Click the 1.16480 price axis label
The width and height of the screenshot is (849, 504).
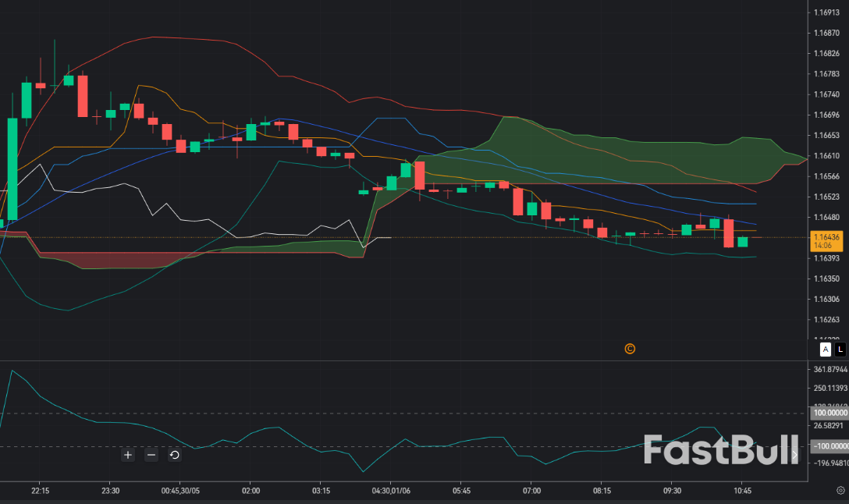827,217
